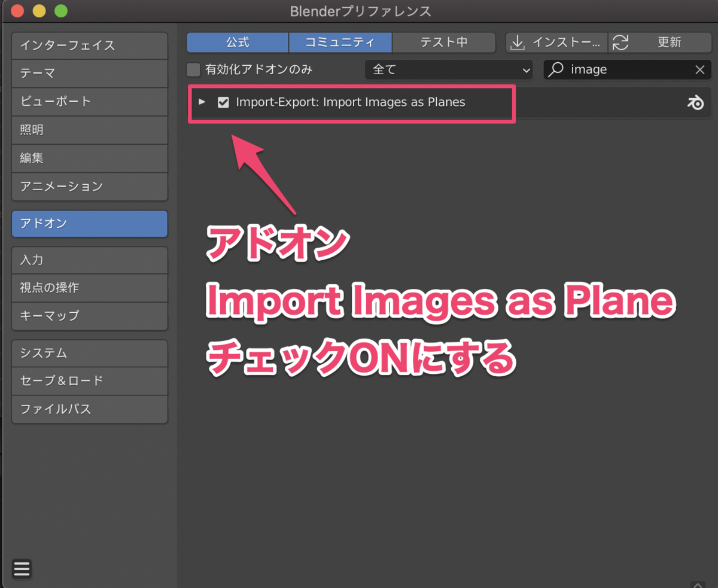Viewport: 718px width, 588px height.
Task: Expand Import Images as Planes details
Action: pyautogui.click(x=202, y=102)
